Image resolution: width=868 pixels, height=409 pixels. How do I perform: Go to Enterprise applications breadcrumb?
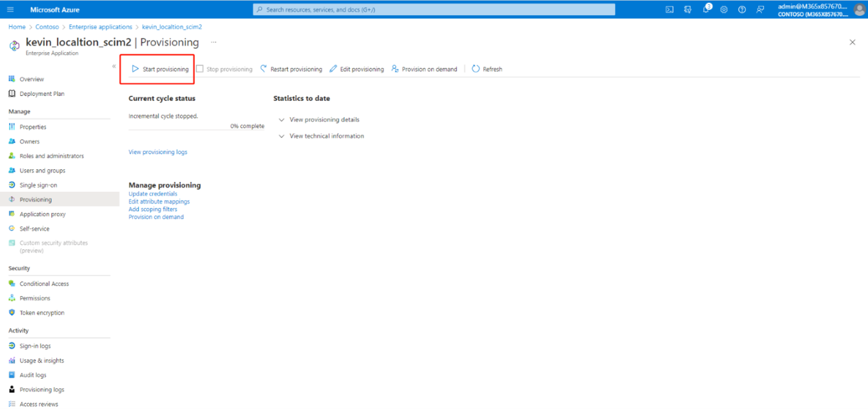100,27
